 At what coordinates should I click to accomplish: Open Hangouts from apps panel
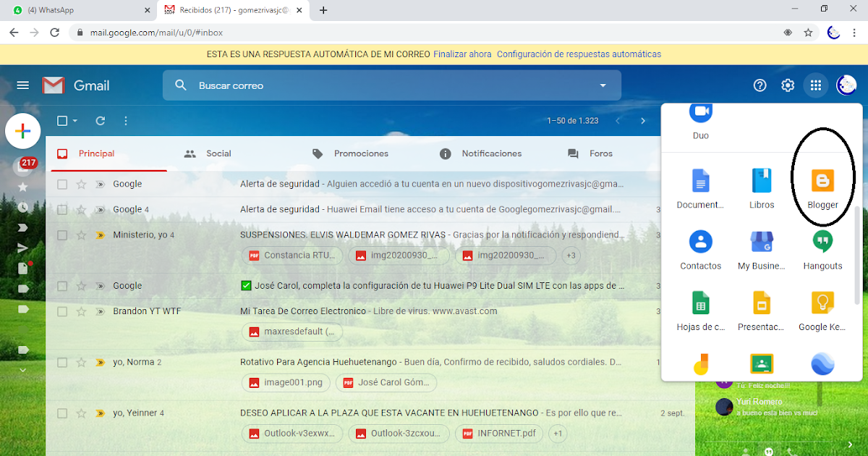coord(822,250)
